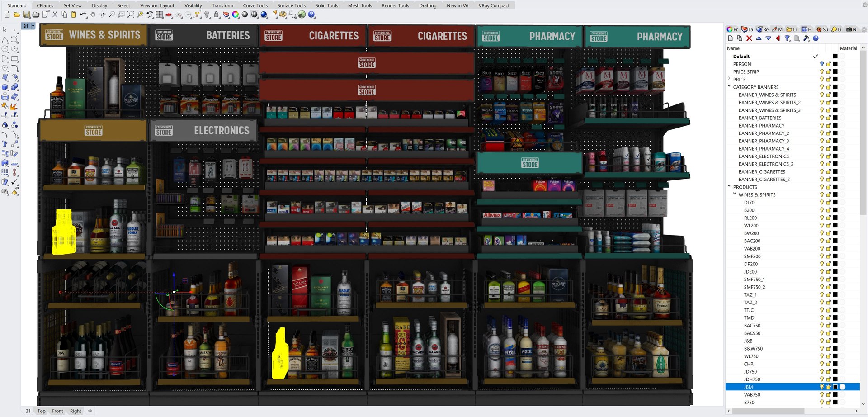Change color swatch of JBM layer

click(835, 387)
